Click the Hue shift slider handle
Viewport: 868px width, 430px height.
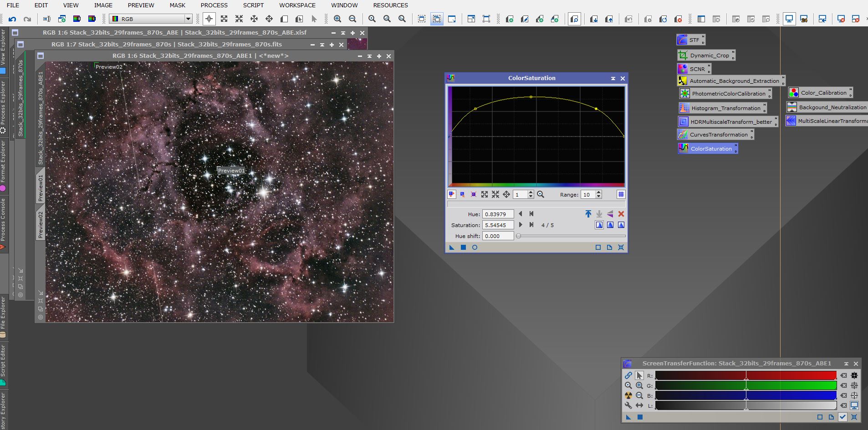[518, 236]
